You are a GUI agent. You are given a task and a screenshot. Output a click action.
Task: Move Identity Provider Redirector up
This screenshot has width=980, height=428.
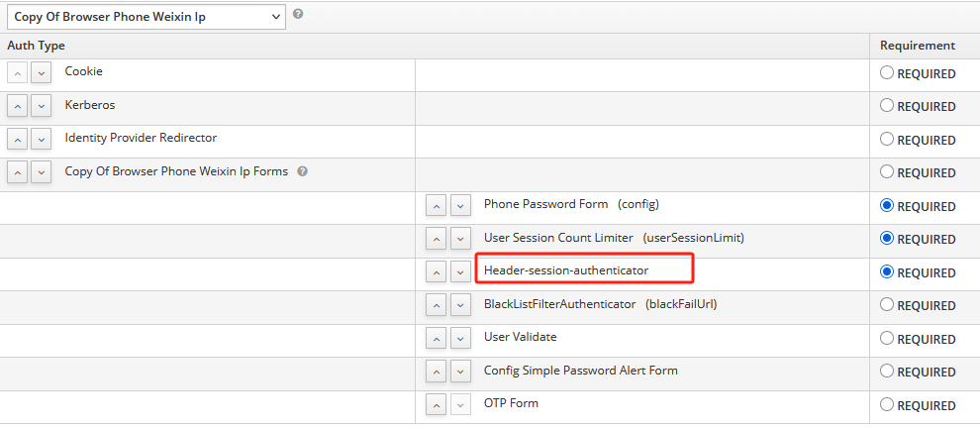coord(18,140)
